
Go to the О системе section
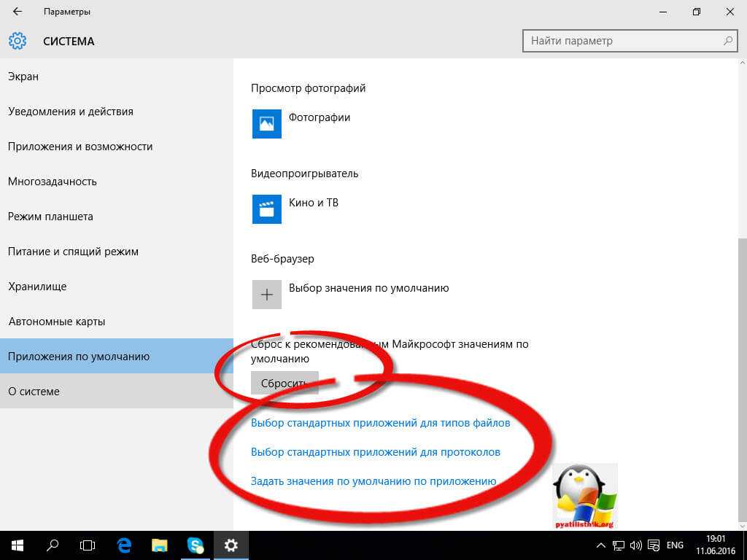(34, 392)
